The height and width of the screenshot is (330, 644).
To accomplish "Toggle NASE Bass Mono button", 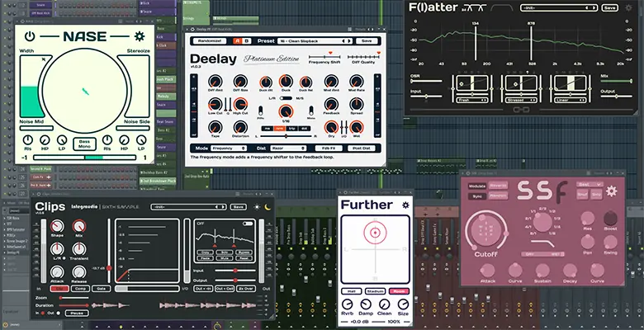I will pyautogui.click(x=84, y=144).
